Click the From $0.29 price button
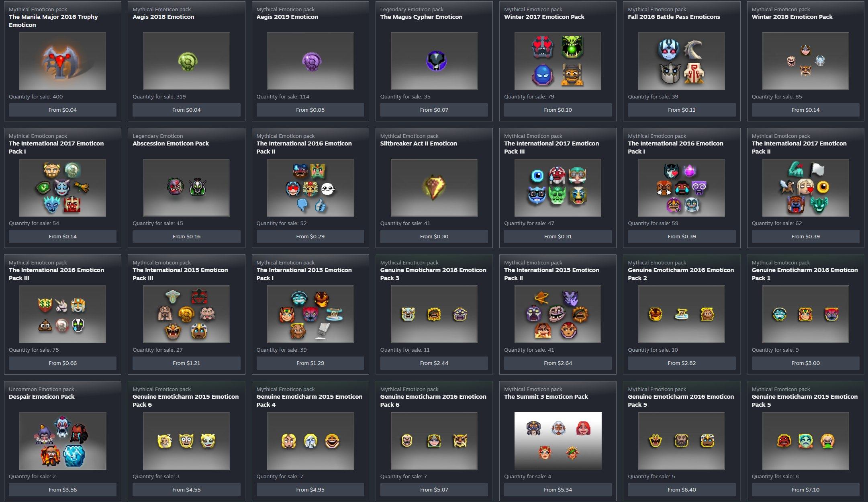The image size is (868, 502). point(310,236)
